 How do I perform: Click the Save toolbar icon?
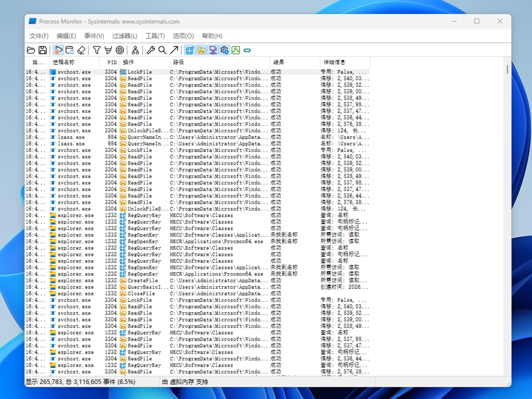(x=42, y=50)
